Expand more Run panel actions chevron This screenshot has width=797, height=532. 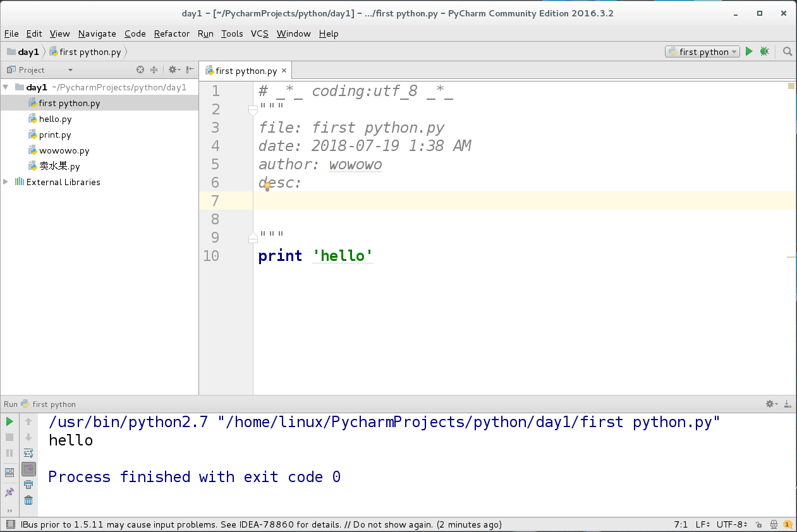coord(9,511)
